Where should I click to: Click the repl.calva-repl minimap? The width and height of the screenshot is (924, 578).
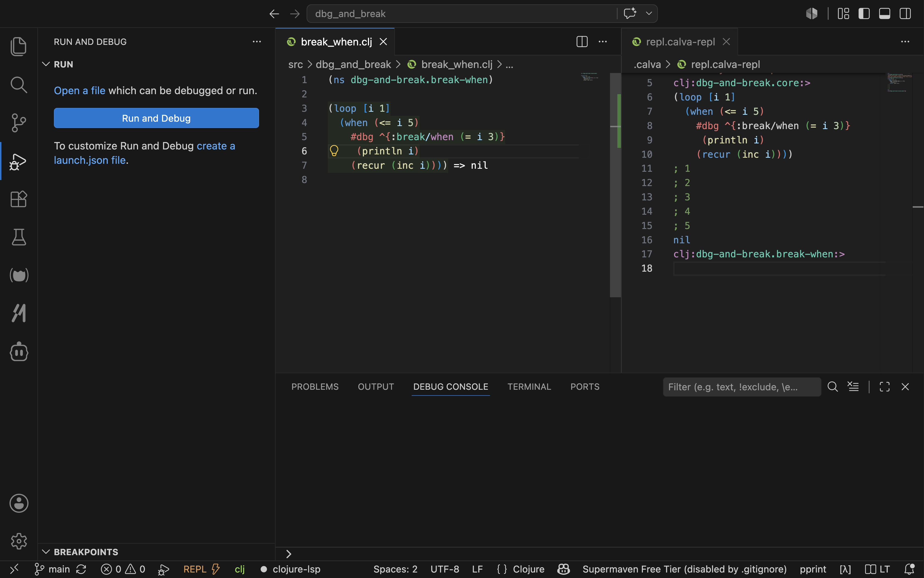pyautogui.click(x=899, y=83)
